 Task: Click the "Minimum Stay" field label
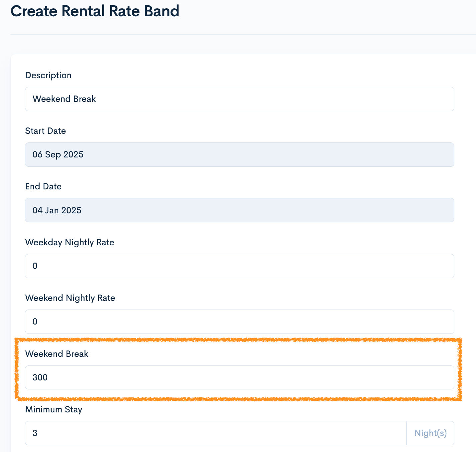pyautogui.click(x=54, y=409)
